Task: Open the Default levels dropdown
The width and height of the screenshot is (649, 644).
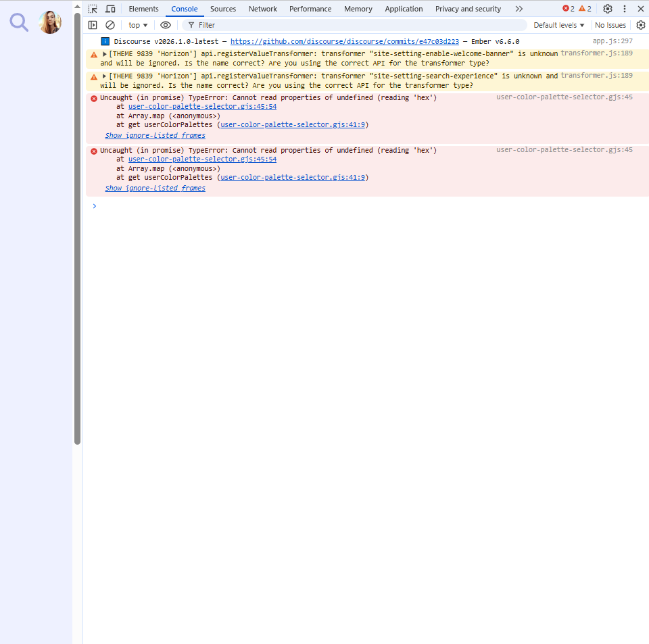Action: 558,25
